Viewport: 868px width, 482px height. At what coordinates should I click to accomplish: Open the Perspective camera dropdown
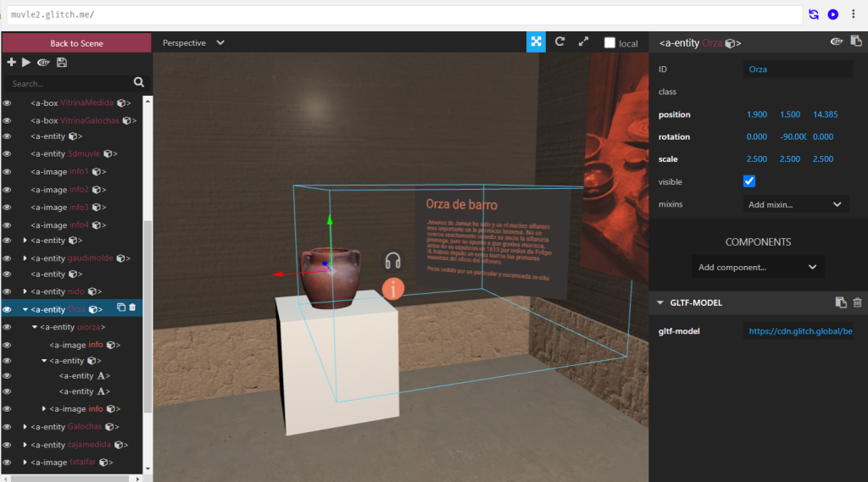click(x=193, y=42)
